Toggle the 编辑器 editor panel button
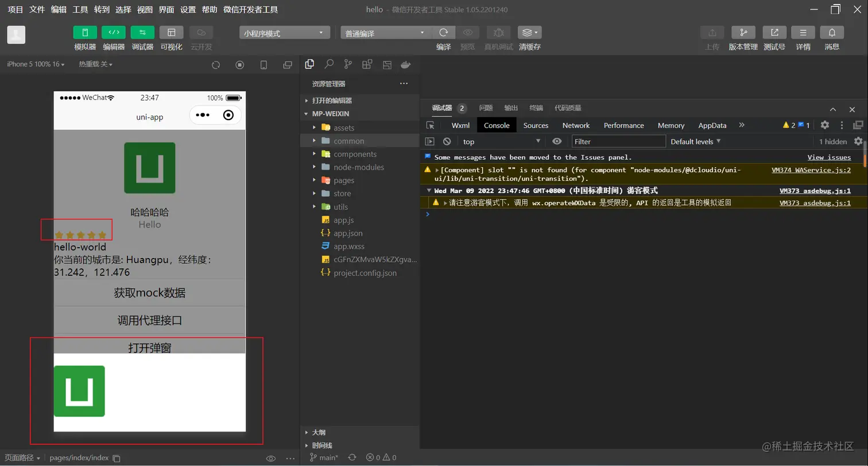The image size is (868, 466). [x=114, y=32]
